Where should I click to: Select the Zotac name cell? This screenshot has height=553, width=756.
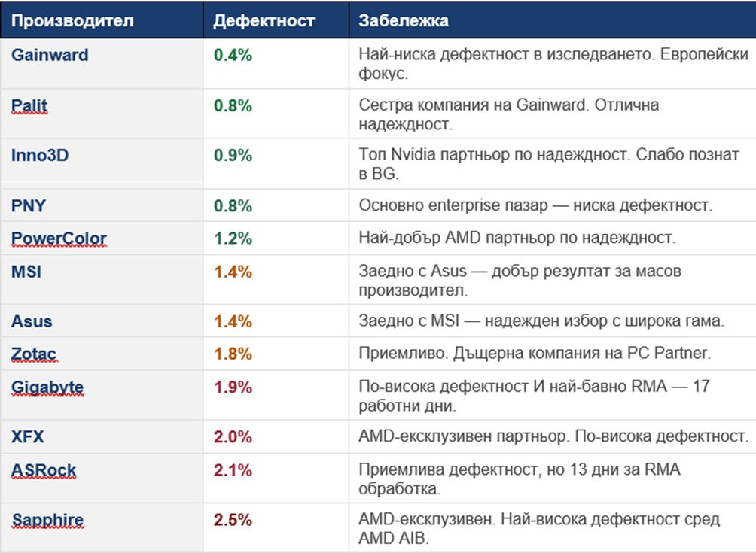pos(33,354)
